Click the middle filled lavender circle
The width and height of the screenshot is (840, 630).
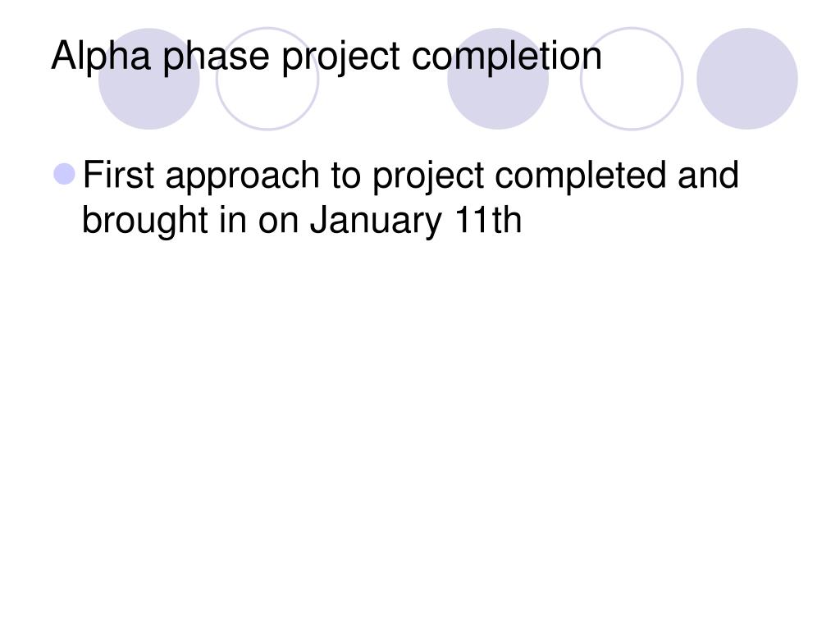point(498,79)
